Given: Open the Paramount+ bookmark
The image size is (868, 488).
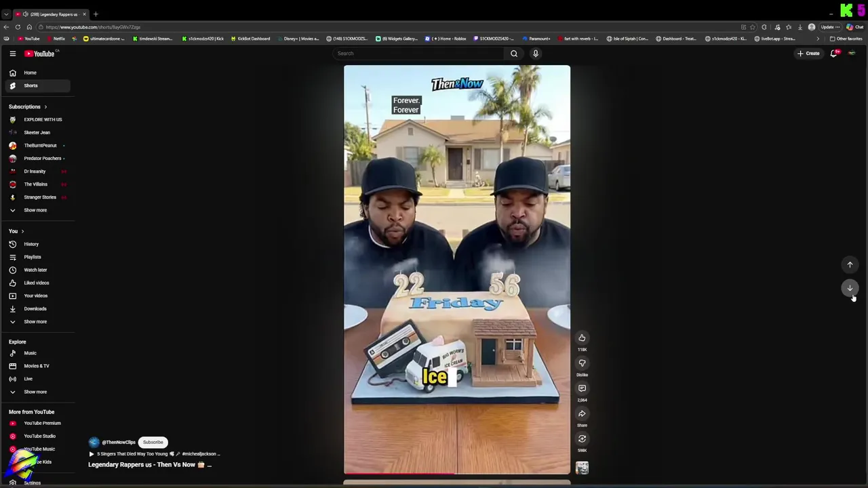Looking at the screenshot, I should click(x=536, y=39).
